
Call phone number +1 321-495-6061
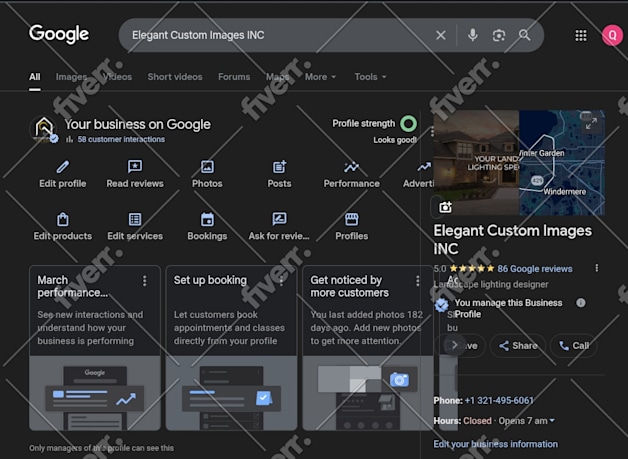(x=499, y=401)
